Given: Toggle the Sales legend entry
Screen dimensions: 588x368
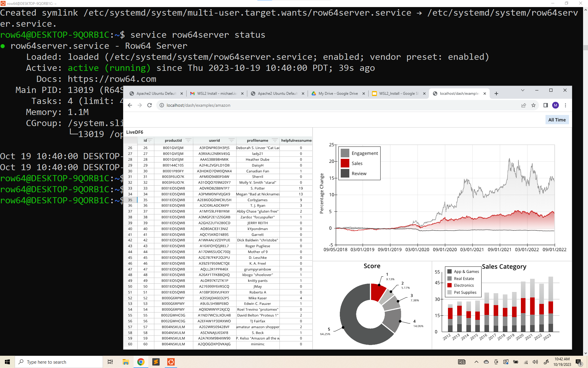Looking at the screenshot, I should click(x=351, y=163).
